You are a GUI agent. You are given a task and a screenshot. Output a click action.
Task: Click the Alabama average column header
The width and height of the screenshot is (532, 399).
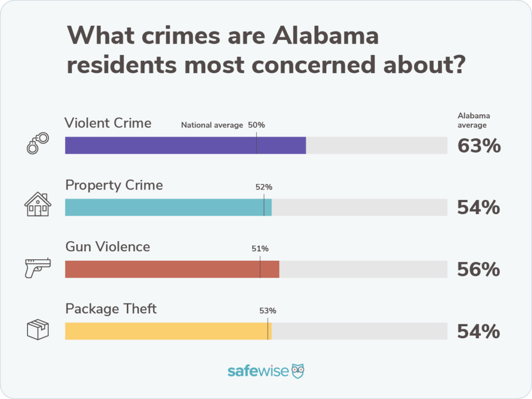tap(473, 121)
